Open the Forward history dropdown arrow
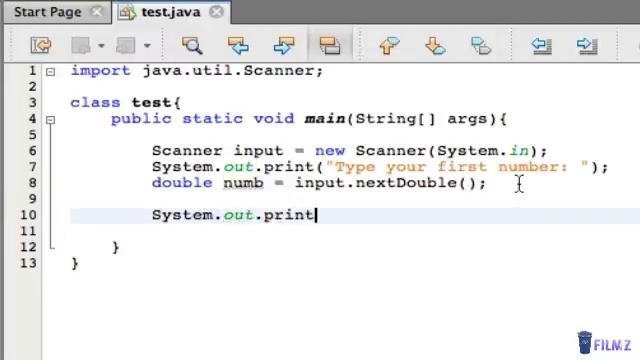Screen dimensions: 640x360 147,46
